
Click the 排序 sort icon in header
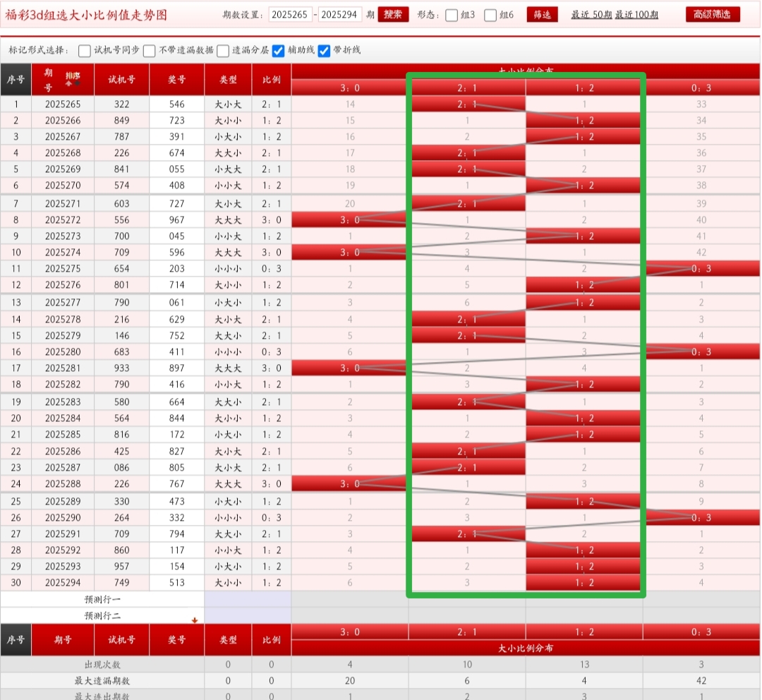(73, 78)
